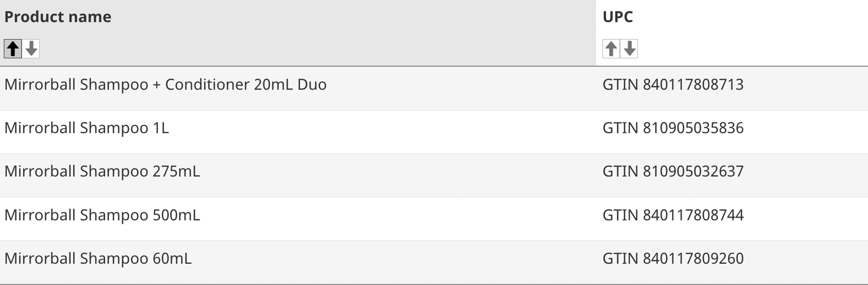Sort UPC column ascending
Image resolution: width=868 pixels, height=285 pixels.
click(x=611, y=48)
